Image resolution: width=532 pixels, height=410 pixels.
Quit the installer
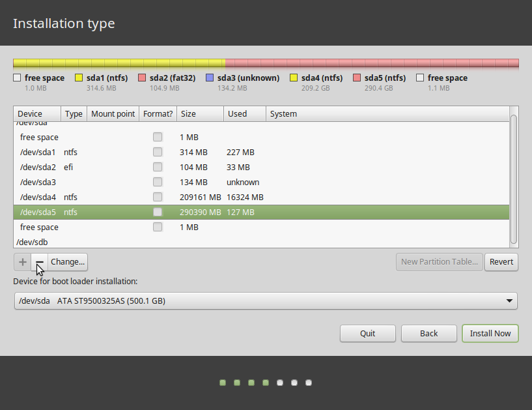[x=367, y=333]
